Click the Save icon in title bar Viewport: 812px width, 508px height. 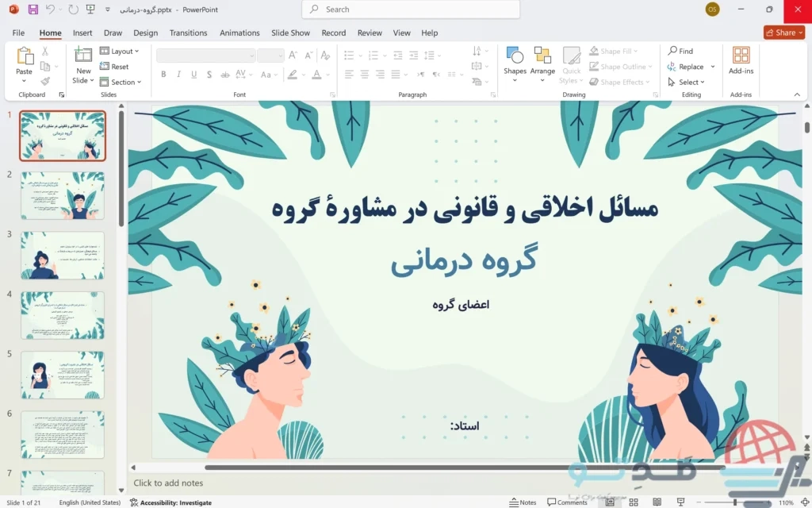click(33, 10)
